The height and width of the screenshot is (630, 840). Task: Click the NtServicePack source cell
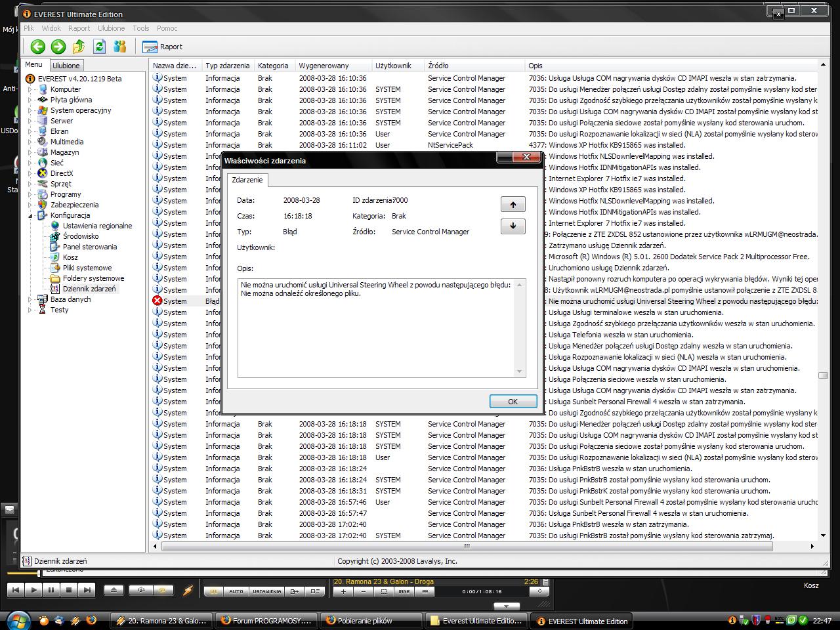(450, 145)
